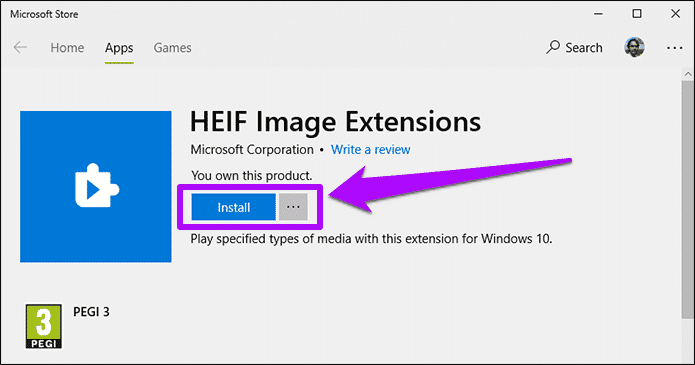695x365 pixels.
Task: Click the vertical scrollbar thumb
Action: 688,199
